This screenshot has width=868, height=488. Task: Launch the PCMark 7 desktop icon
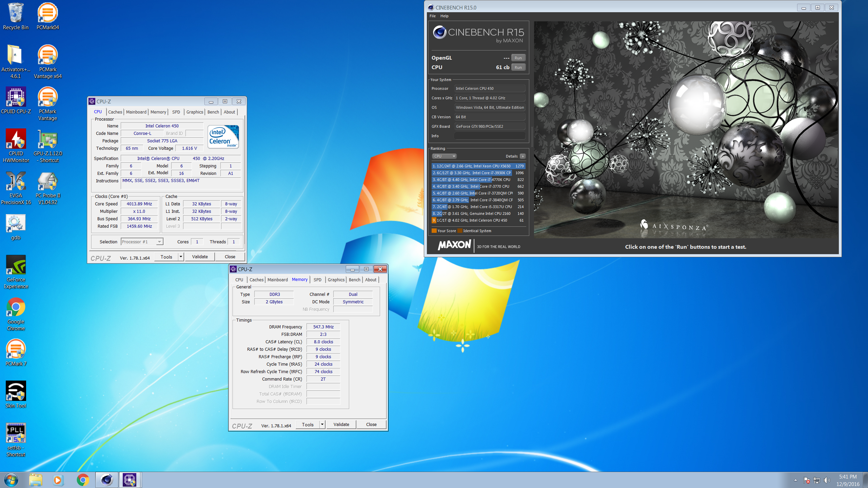[x=16, y=352]
